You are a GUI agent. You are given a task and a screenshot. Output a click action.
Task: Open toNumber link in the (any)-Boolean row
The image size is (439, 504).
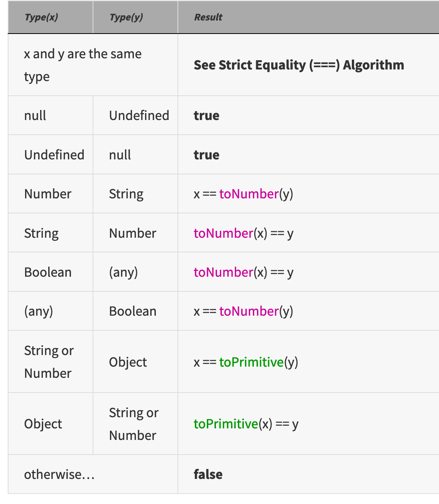tap(249, 311)
